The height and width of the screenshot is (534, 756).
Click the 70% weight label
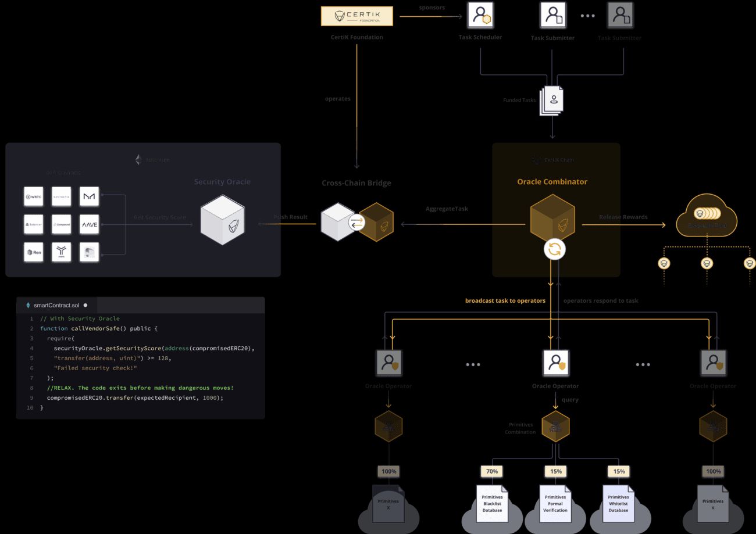[492, 471]
